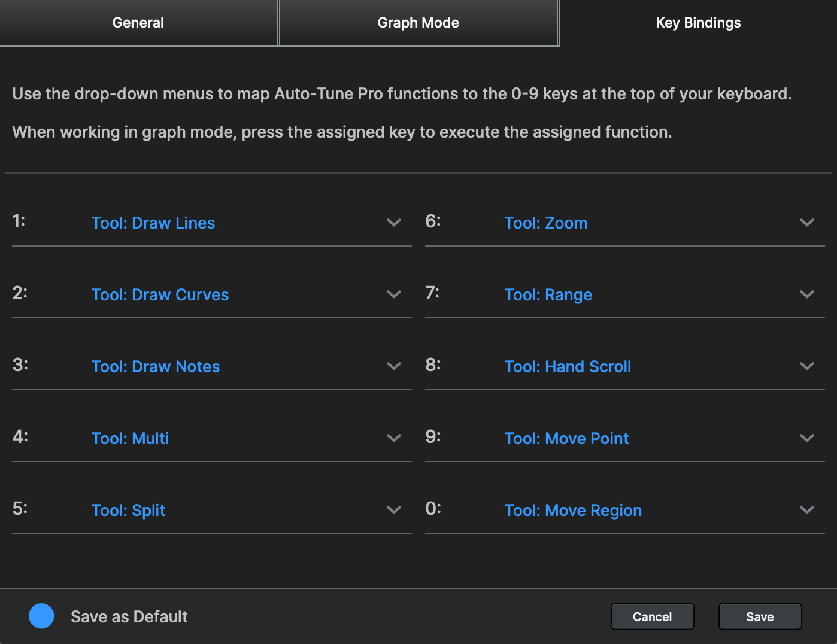Click chevron next to Tool: Draw Notes
Viewport: 837px width, 644px height.
(393, 366)
